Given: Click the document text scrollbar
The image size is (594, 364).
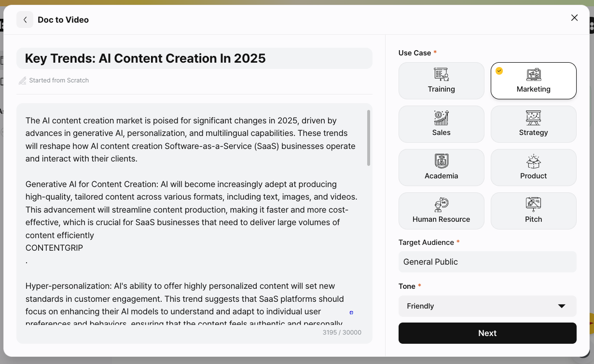Looking at the screenshot, I should tap(369, 138).
